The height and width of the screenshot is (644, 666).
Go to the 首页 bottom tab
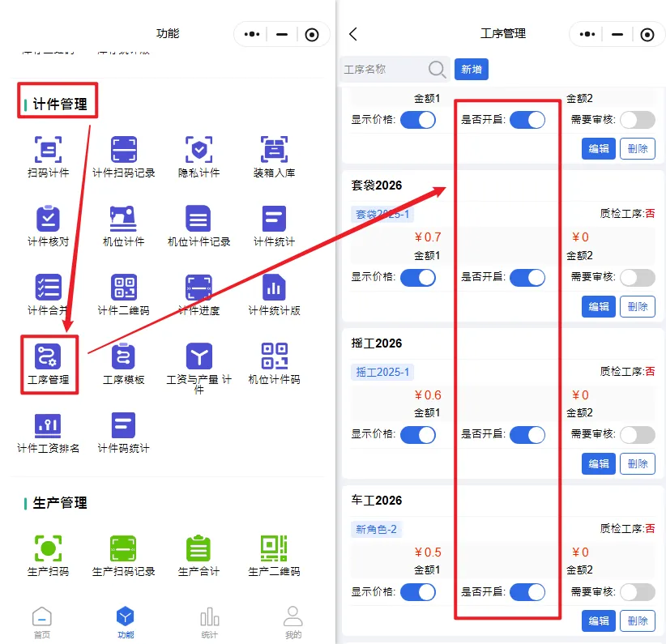pos(42,621)
